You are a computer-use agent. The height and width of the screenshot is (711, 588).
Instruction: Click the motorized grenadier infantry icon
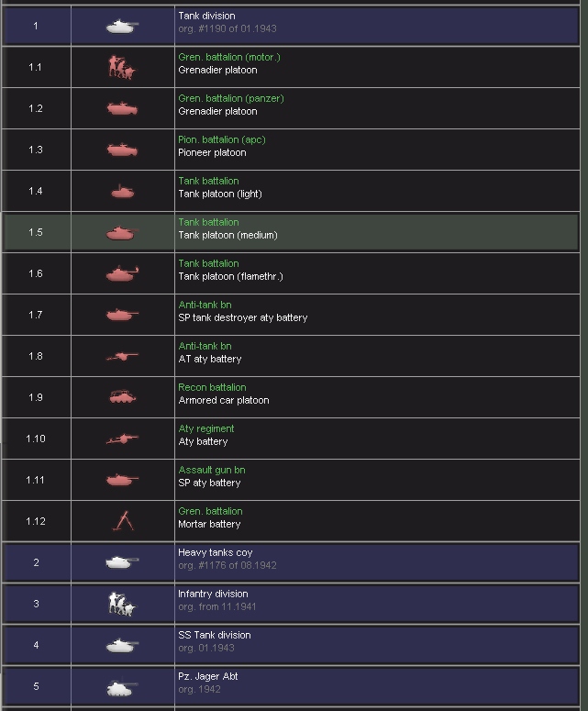point(122,67)
